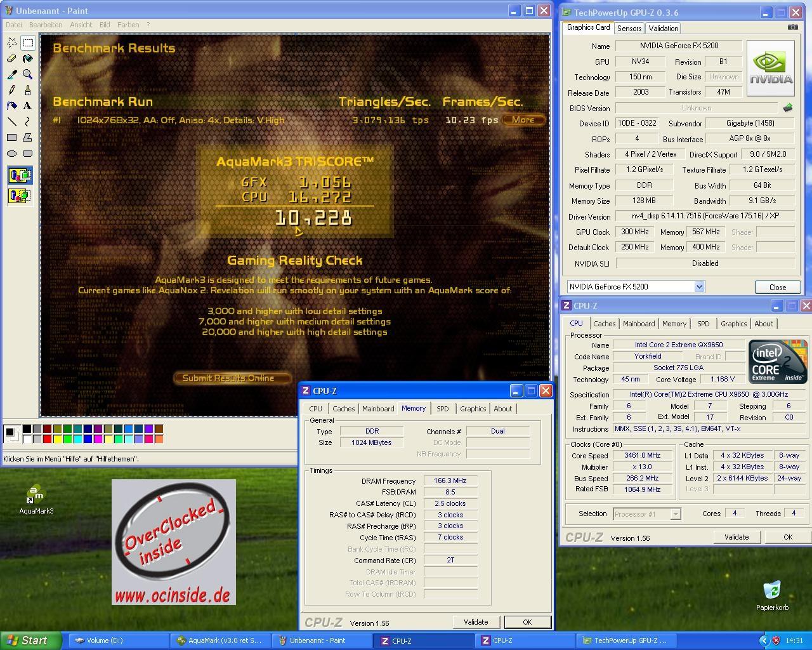Screen dimensions: 812x650
Task: Click Validate in the right CPU-Z window
Action: (737, 537)
